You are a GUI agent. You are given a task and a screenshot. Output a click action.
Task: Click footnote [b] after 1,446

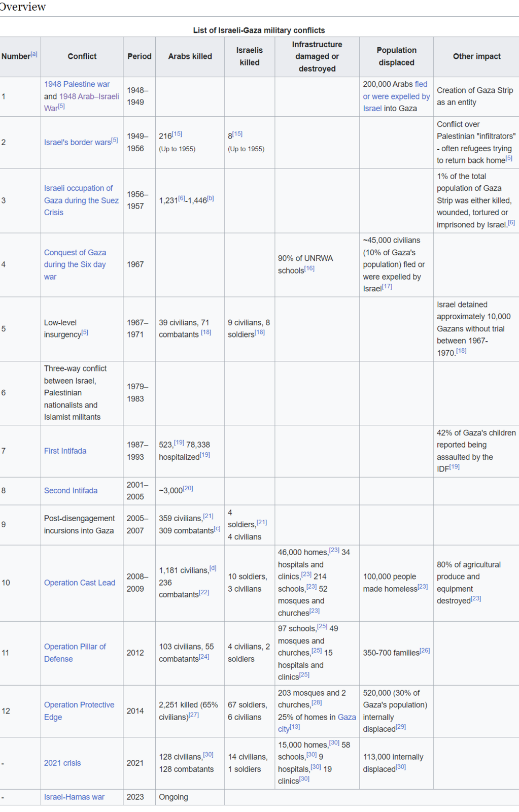click(x=210, y=198)
